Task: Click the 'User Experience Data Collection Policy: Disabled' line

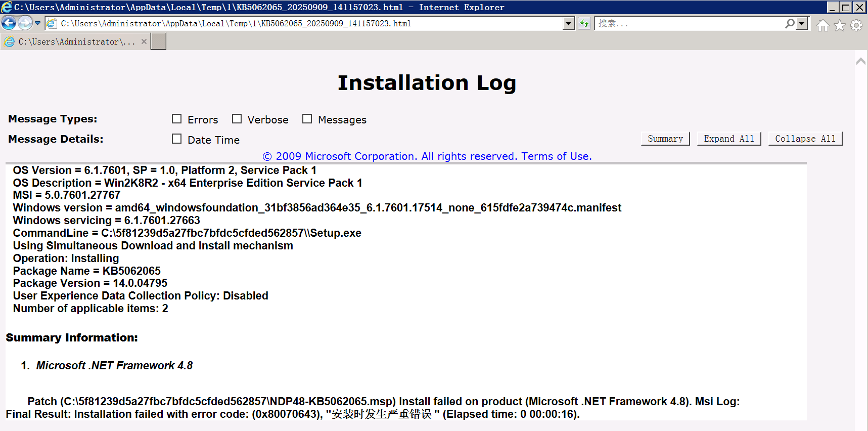Action: tap(141, 296)
